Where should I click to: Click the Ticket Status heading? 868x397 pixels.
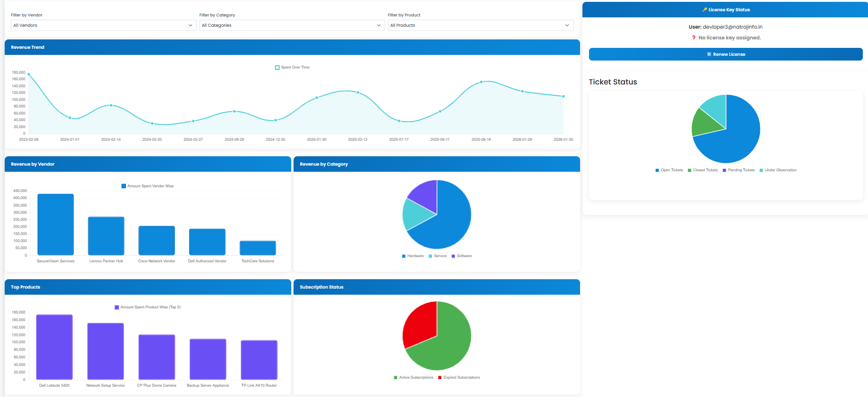click(613, 82)
